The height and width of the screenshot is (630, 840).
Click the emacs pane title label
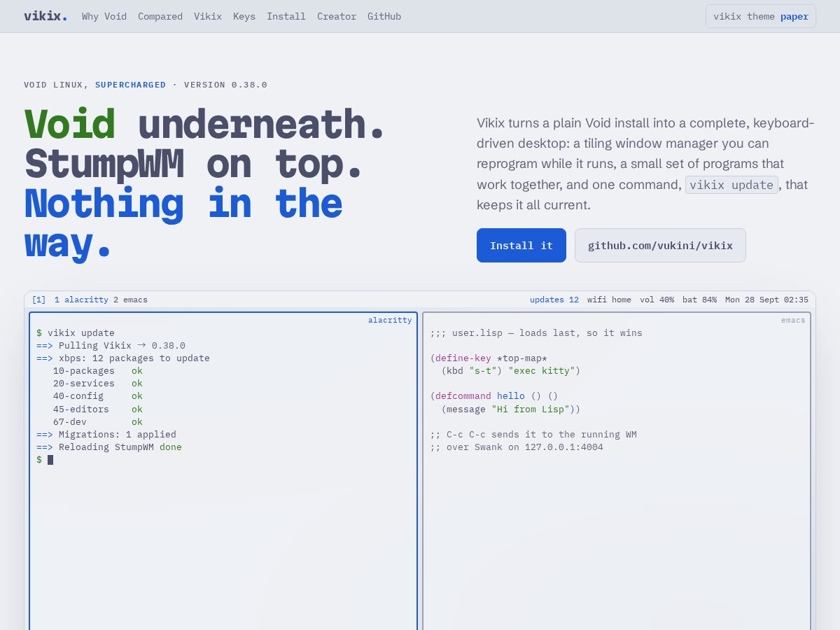793,320
